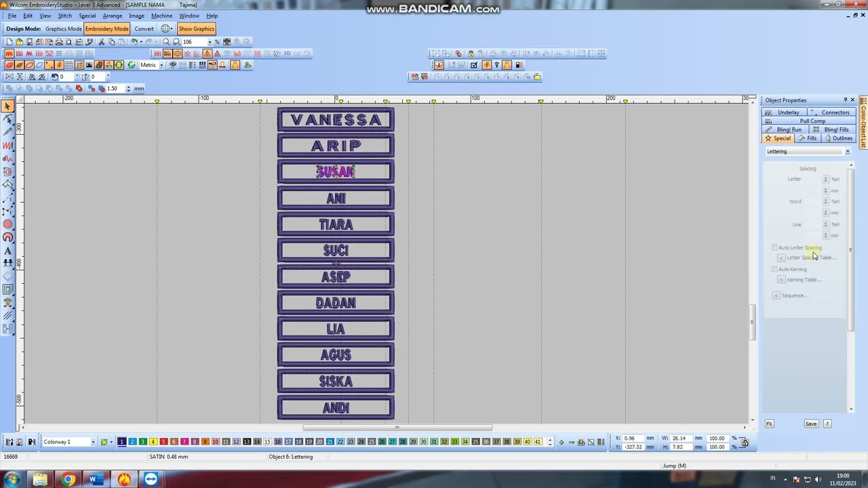Open the Color-Object List side tab

point(863,123)
